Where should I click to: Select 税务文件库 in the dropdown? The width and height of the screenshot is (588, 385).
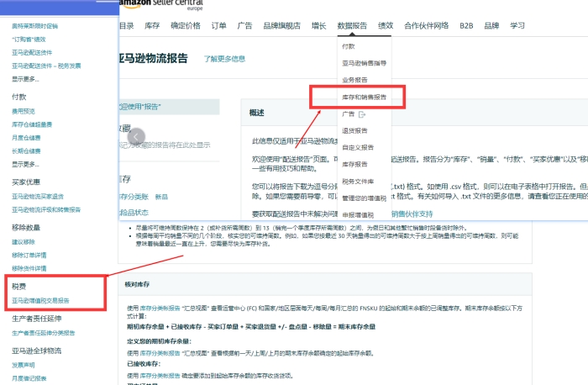tap(358, 182)
